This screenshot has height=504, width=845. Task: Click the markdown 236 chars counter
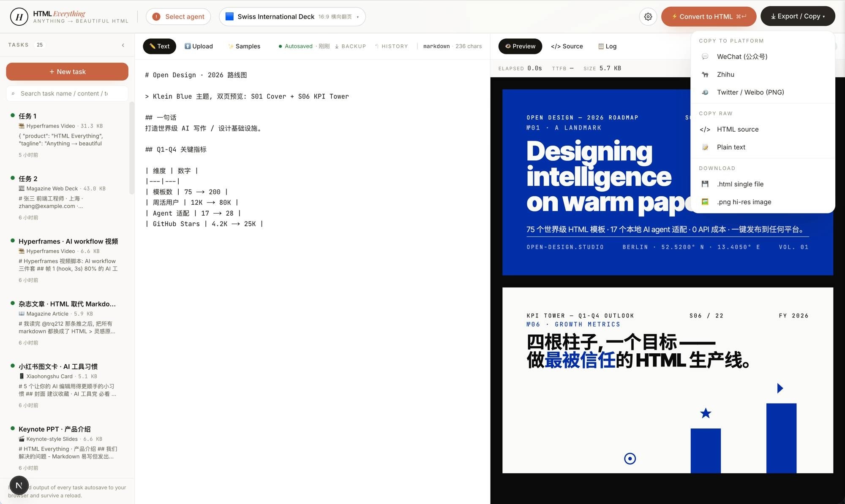(452, 46)
